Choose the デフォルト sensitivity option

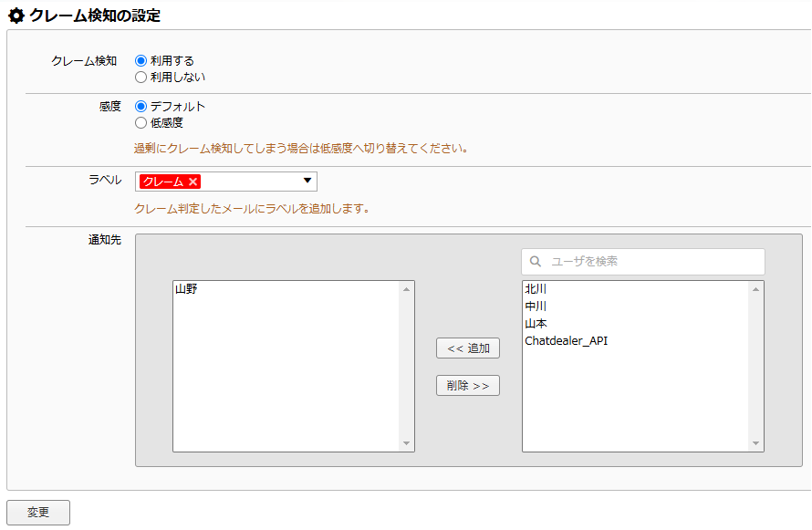141,107
